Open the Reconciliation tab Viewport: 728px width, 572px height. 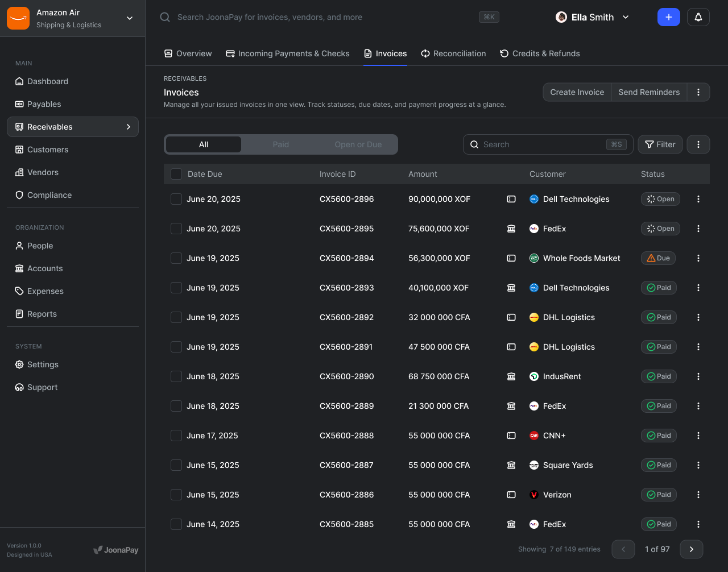coord(453,53)
